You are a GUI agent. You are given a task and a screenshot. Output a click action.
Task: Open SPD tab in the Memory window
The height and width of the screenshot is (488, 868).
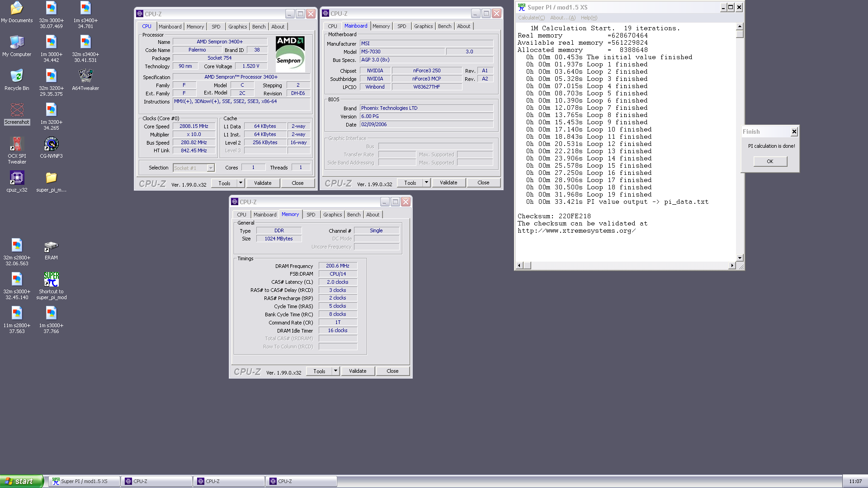[311, 215]
